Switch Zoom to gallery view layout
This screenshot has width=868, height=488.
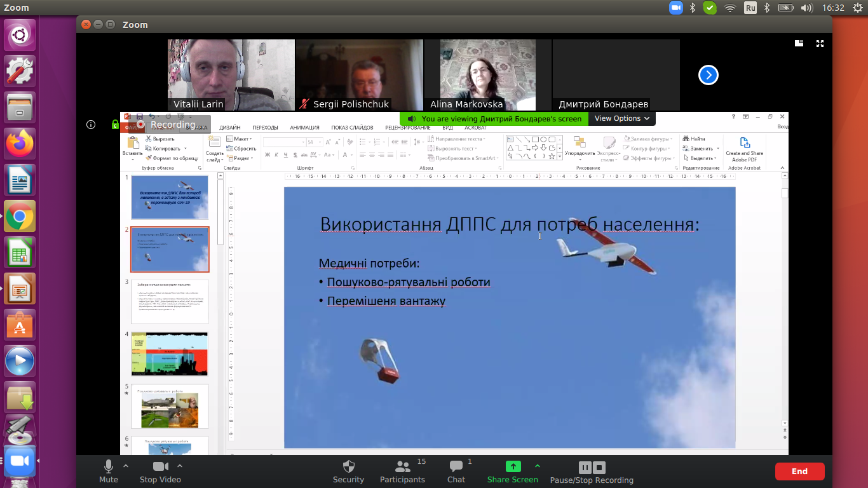(x=799, y=43)
